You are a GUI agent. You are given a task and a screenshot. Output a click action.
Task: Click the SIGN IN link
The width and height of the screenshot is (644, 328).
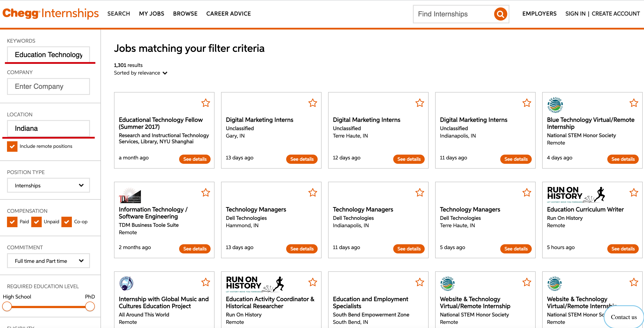tap(575, 14)
